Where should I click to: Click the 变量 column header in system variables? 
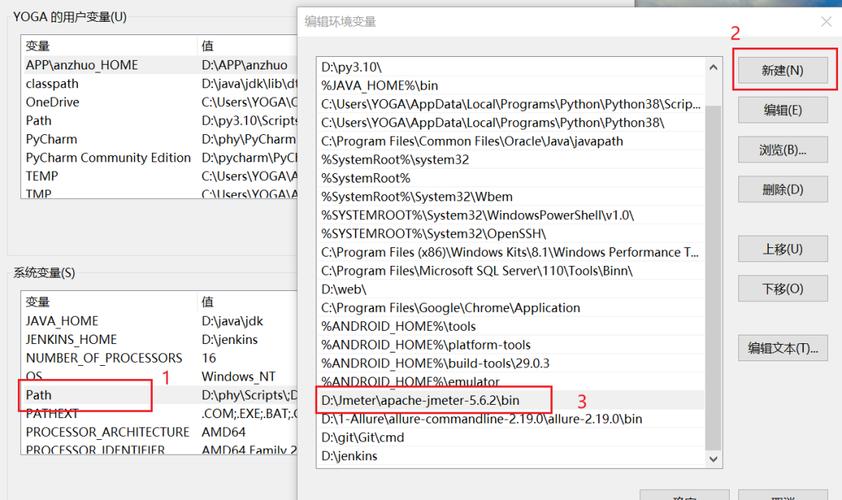coord(38,302)
